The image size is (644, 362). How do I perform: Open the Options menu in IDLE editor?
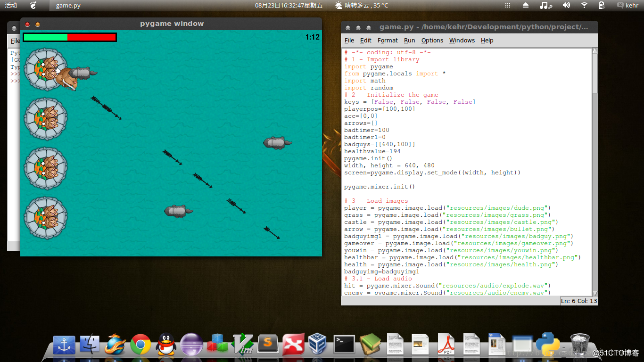click(x=432, y=40)
